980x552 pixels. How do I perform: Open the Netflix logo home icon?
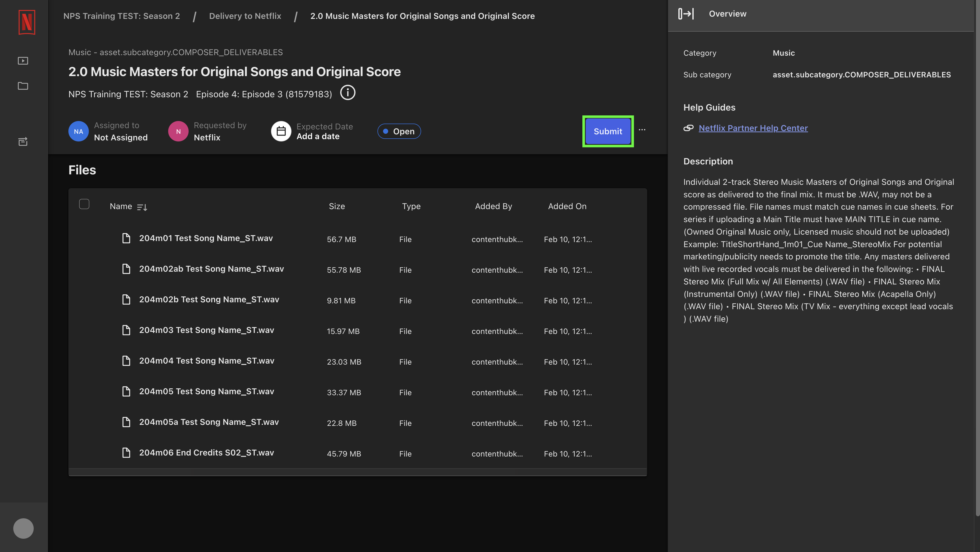(x=27, y=22)
